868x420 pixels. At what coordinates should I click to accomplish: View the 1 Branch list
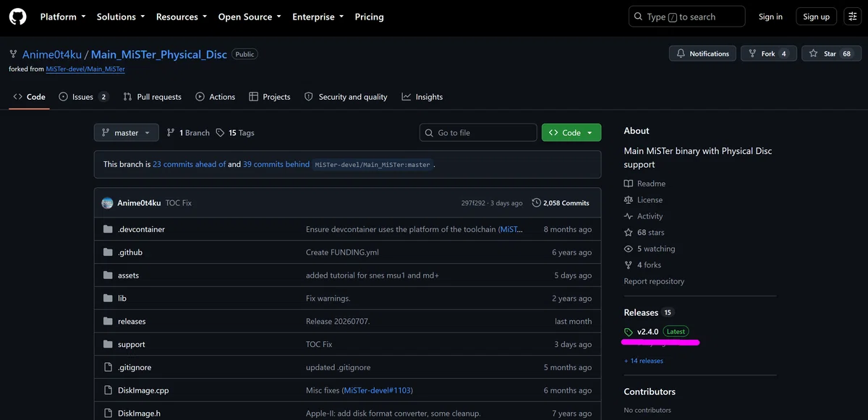tap(188, 133)
